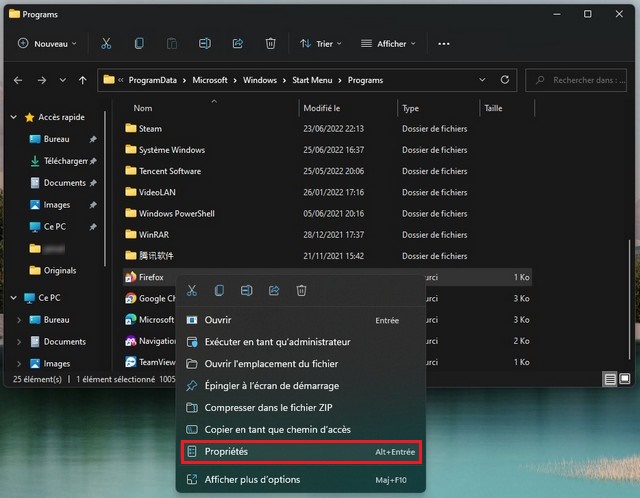This screenshot has width=640, height=498.
Task: Click the Delete icon in the context menu
Action: [301, 291]
